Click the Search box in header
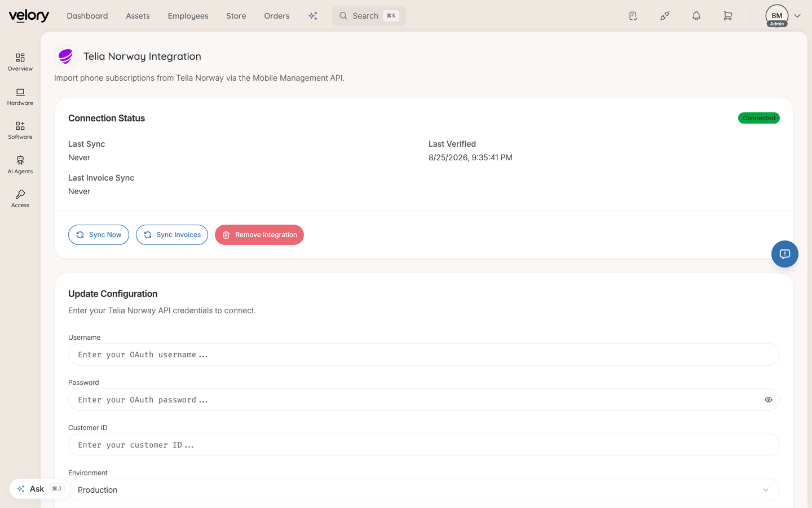Image resolution: width=812 pixels, height=508 pixels. tap(369, 16)
